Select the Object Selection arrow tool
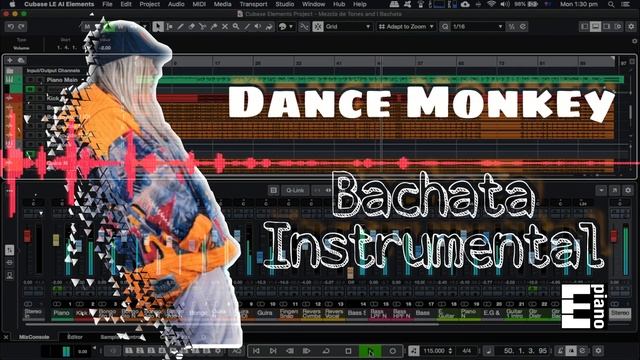Viewport: 640px width, 360px height. tap(158, 27)
